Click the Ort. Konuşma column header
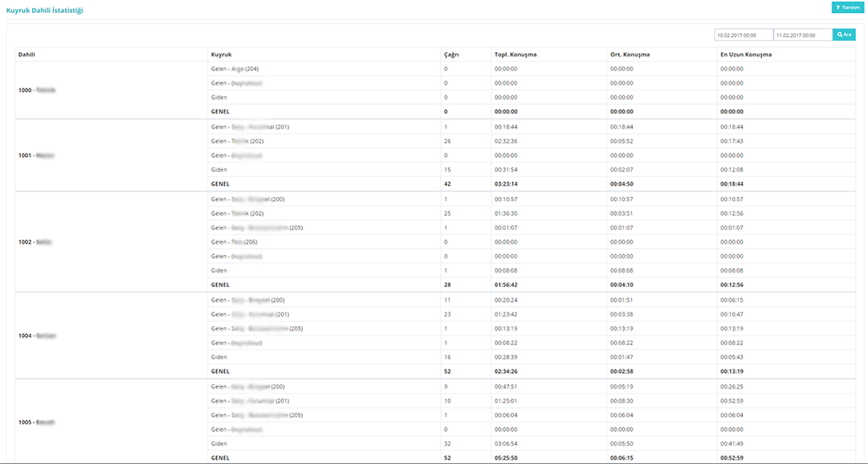The height and width of the screenshot is (464, 868). 630,55
